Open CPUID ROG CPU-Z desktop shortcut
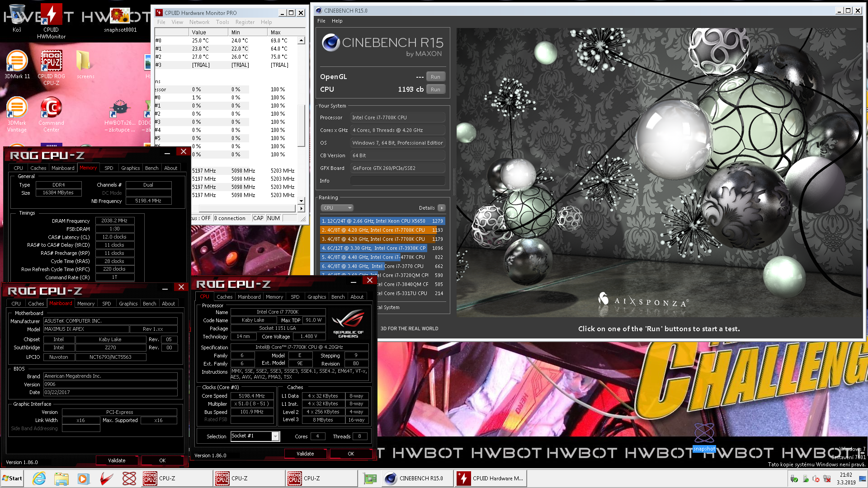 point(51,67)
